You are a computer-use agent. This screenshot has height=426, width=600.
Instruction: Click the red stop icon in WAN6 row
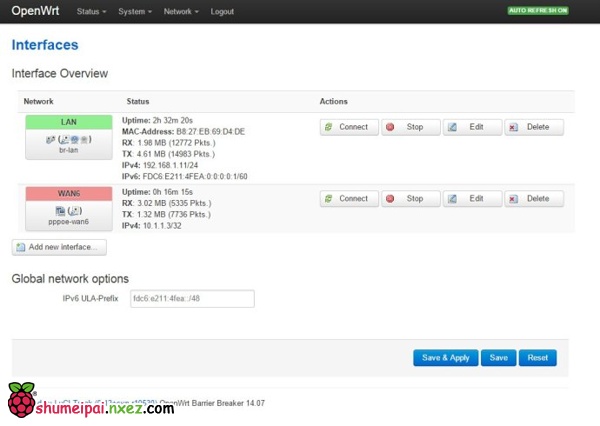point(390,199)
